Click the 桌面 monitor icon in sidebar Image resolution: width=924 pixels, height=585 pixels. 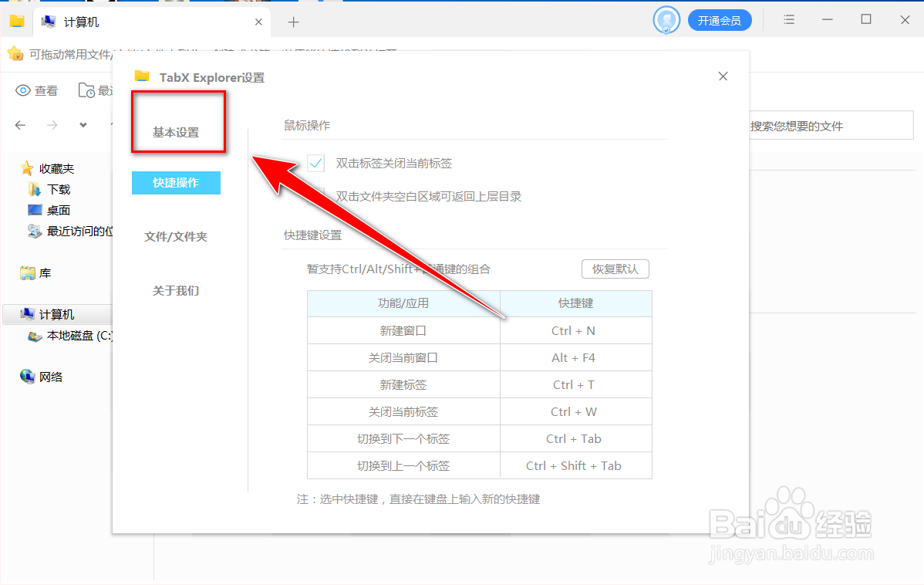35,210
